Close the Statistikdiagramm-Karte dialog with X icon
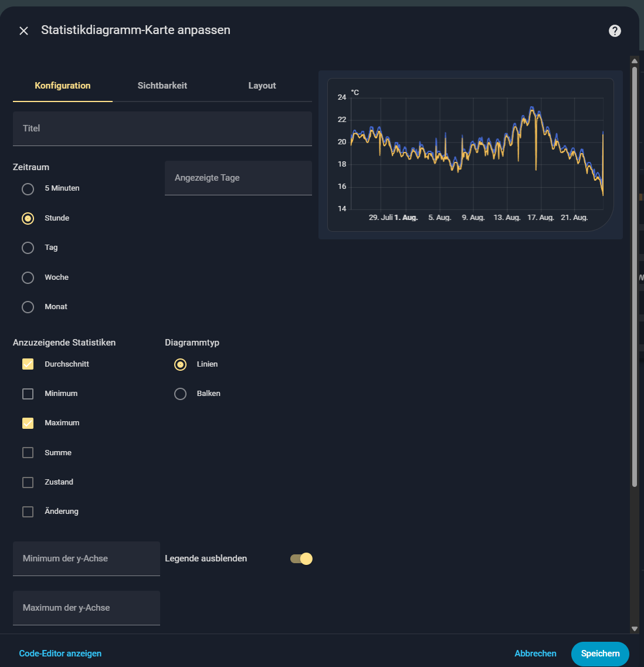Screen dimensions: 644x667 (x=23, y=31)
